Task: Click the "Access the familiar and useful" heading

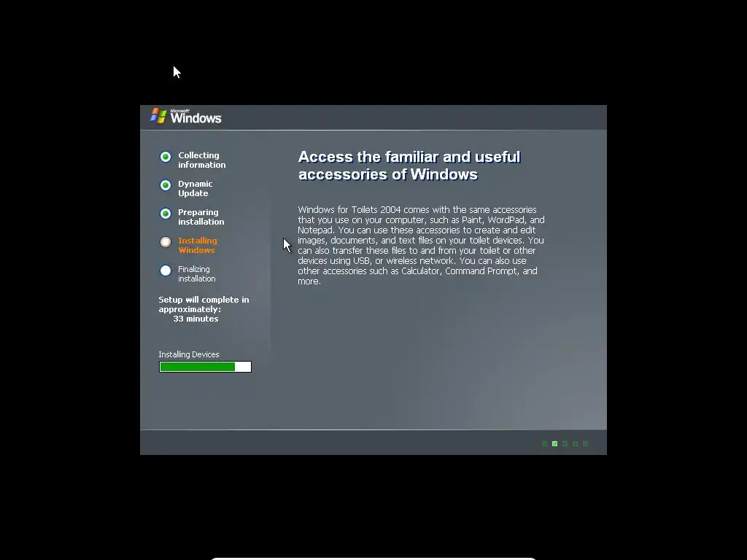Action: tap(409, 166)
